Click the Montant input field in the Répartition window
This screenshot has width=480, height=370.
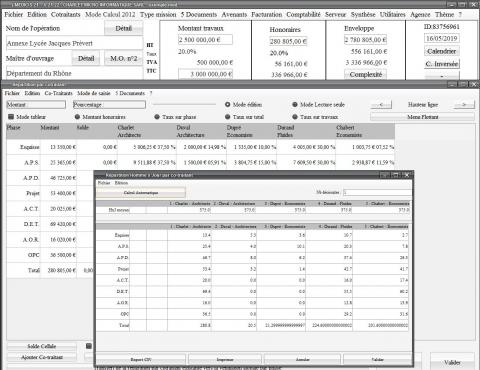tap(36, 105)
